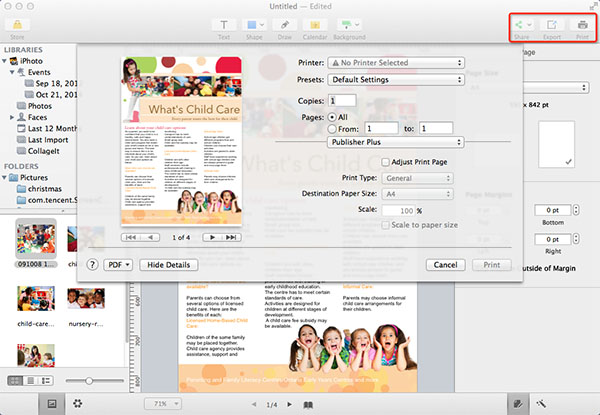Enable the Adjust Print Page checkbox

[x=386, y=161]
